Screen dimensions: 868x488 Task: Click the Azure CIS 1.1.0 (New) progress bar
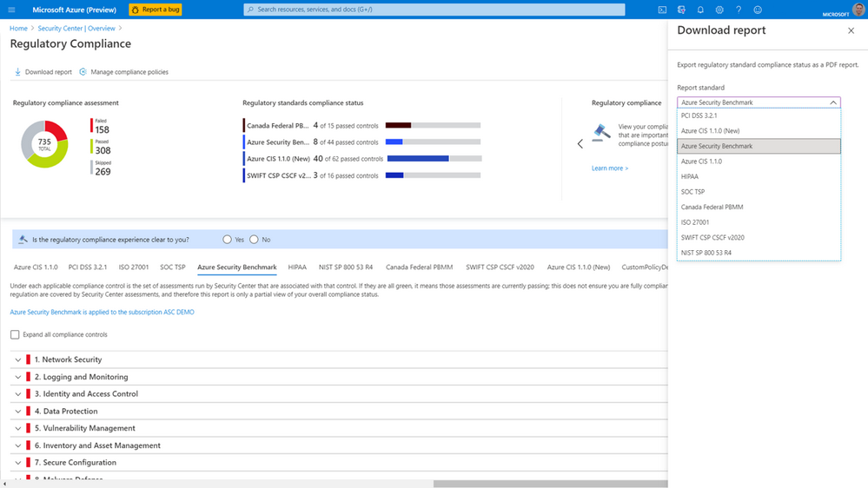[434, 159]
